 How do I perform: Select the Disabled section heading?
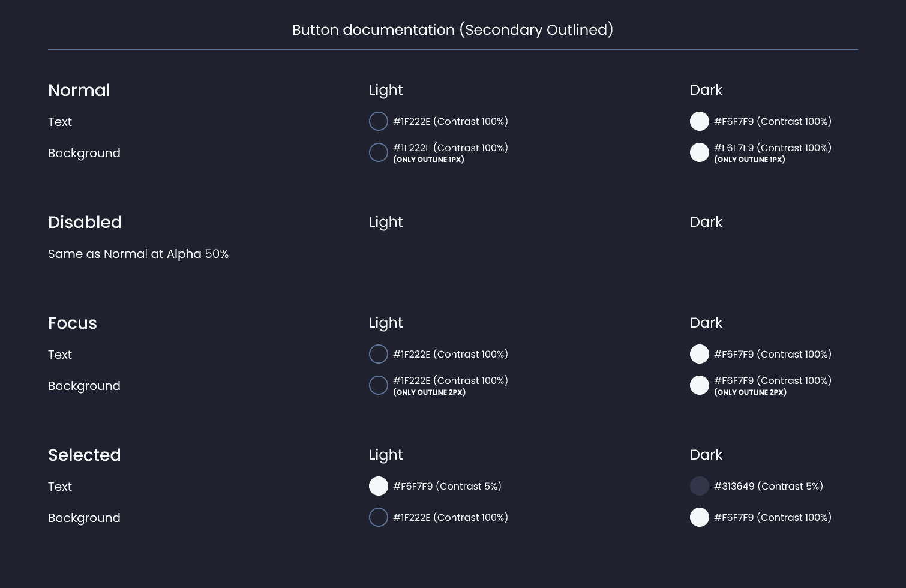[85, 222]
